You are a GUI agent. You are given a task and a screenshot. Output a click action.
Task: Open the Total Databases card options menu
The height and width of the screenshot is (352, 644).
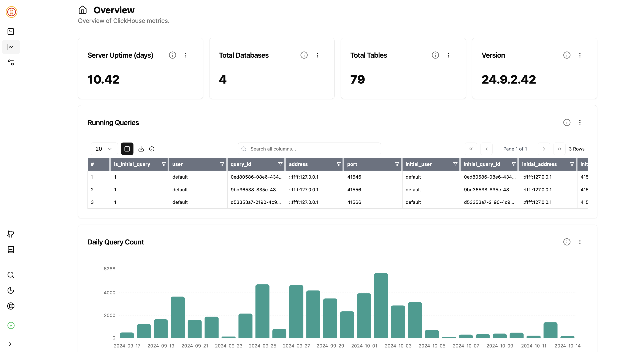317,55
